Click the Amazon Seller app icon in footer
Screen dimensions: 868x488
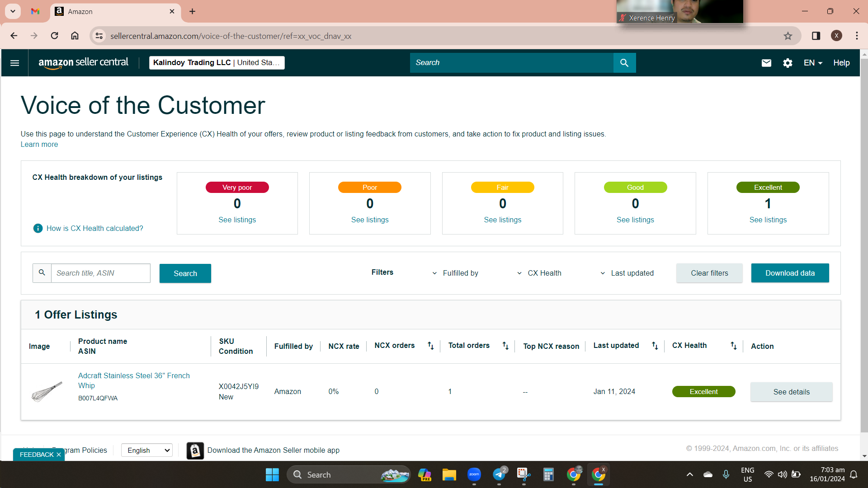click(x=195, y=450)
